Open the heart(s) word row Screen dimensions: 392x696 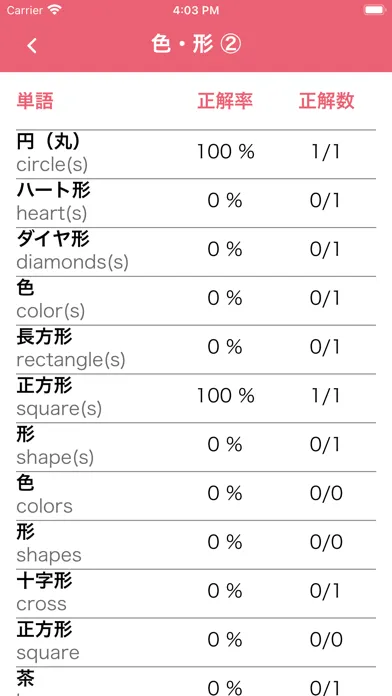(196, 203)
